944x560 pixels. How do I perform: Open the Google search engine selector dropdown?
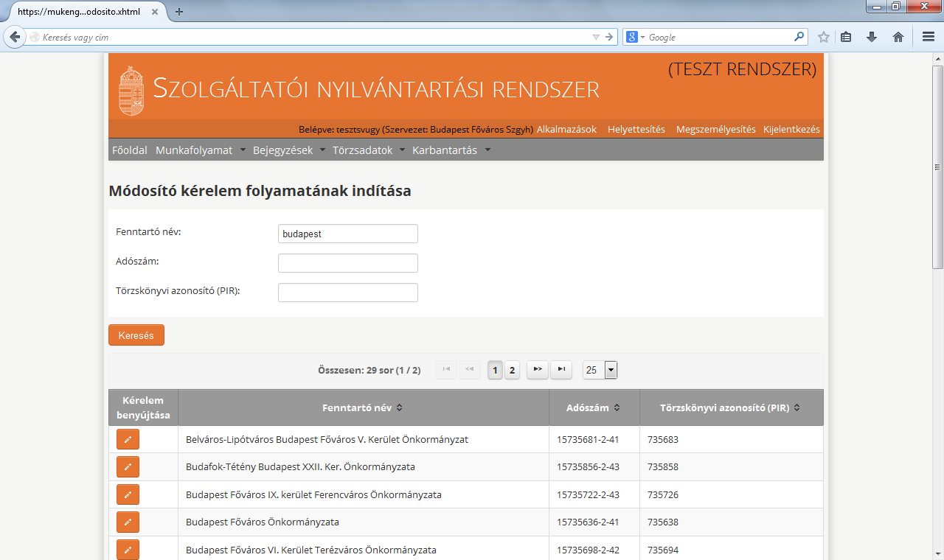click(635, 37)
